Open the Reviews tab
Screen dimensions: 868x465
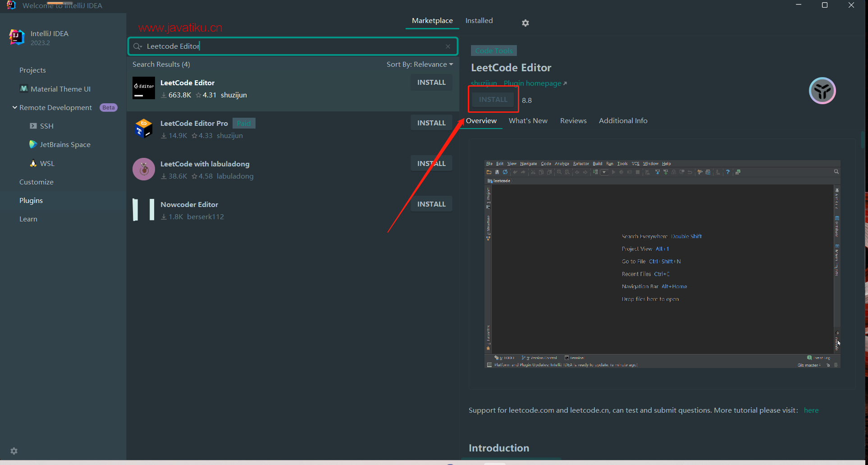pyautogui.click(x=573, y=121)
